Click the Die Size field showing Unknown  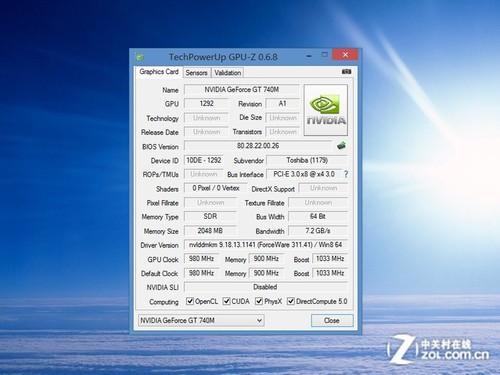pos(282,118)
